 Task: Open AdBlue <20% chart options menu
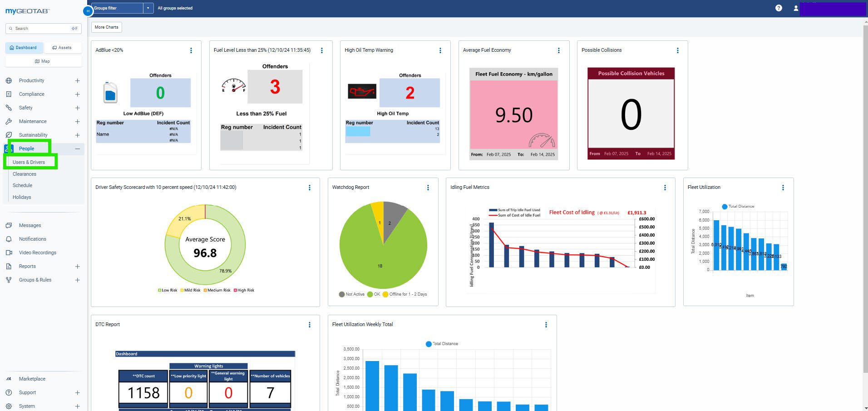tap(191, 50)
